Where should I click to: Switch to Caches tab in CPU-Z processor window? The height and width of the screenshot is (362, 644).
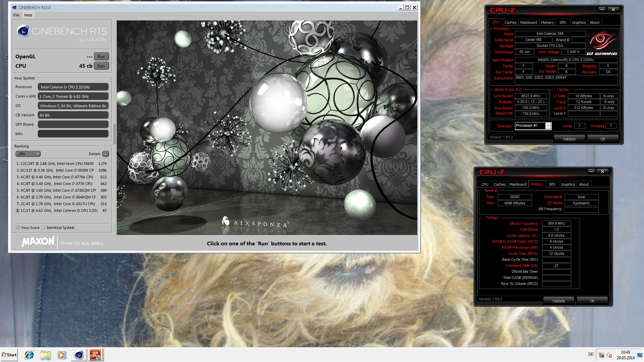click(510, 22)
